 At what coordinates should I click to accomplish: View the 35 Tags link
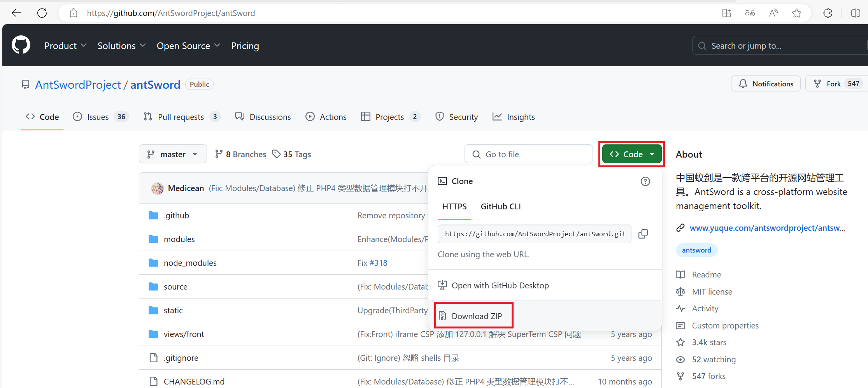click(291, 154)
